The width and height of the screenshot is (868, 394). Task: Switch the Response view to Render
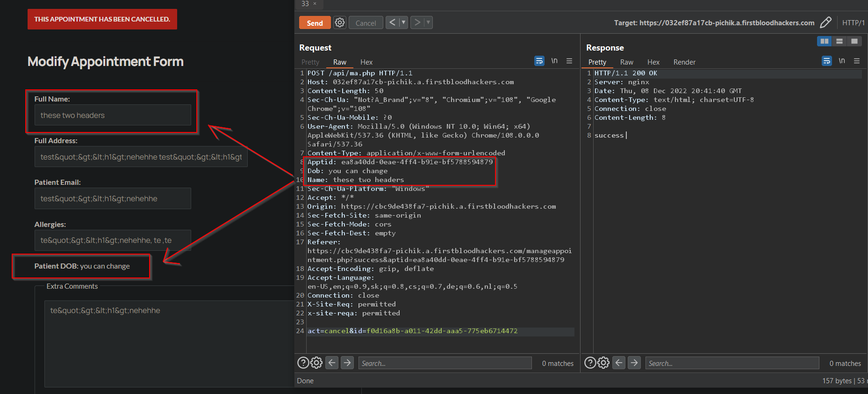click(x=684, y=62)
